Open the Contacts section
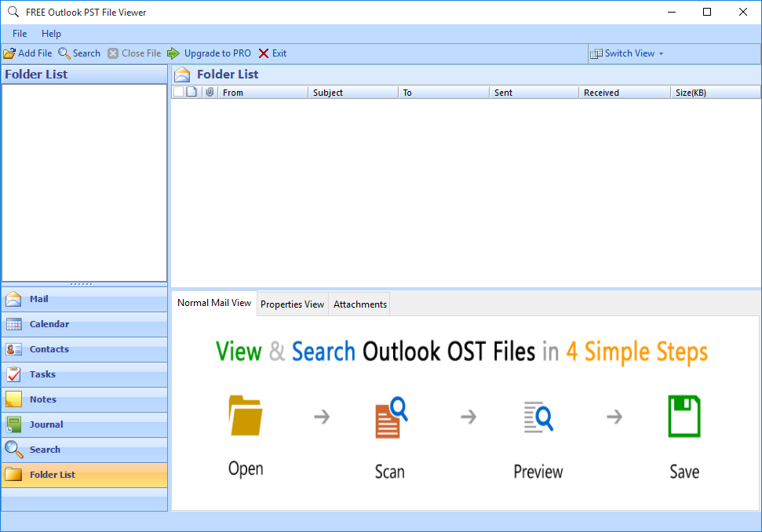The width and height of the screenshot is (762, 532). tap(49, 349)
